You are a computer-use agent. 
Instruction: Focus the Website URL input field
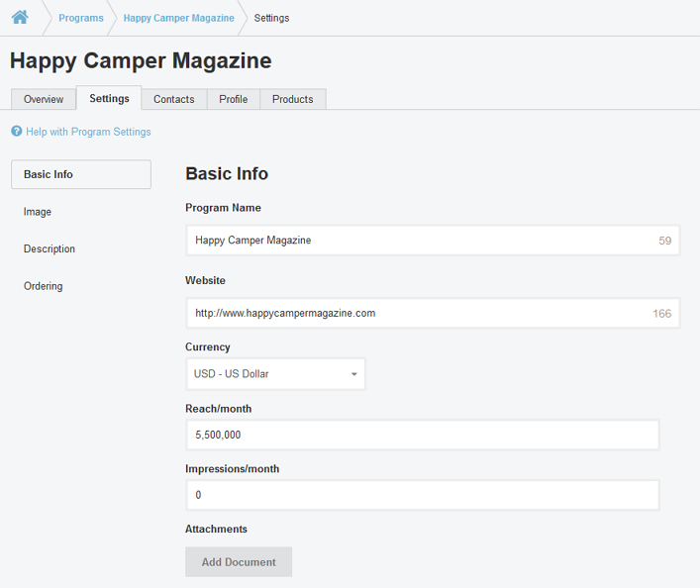tap(421, 313)
